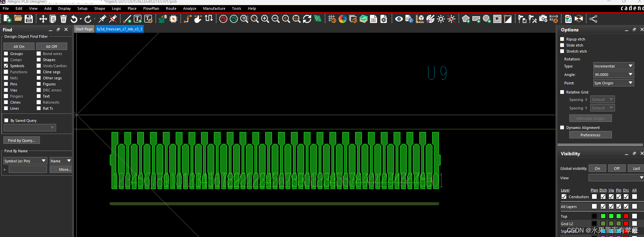Toggle the Ripup etch option
This screenshot has height=237, width=644.
click(562, 39)
